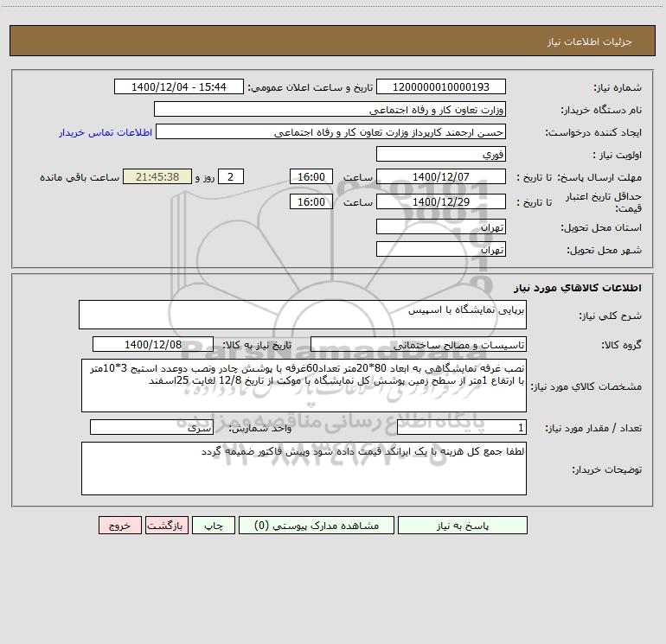The width and height of the screenshot is (666, 644).
Task: Click buyer organization name field
Action: point(330,109)
